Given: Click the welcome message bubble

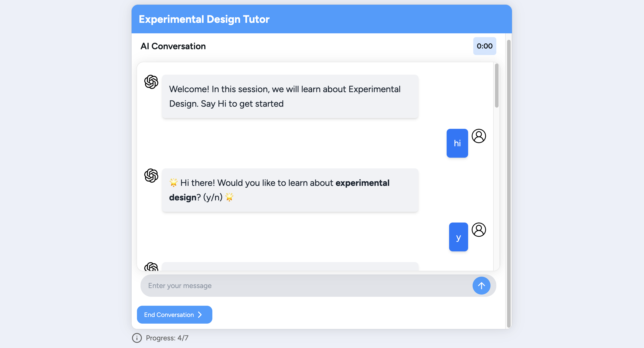Looking at the screenshot, I should pos(290,96).
